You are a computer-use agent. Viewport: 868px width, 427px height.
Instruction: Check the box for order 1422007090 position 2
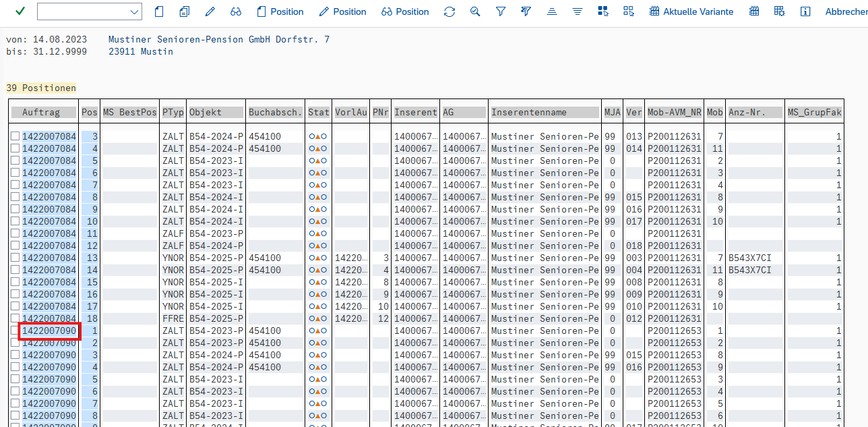click(15, 343)
